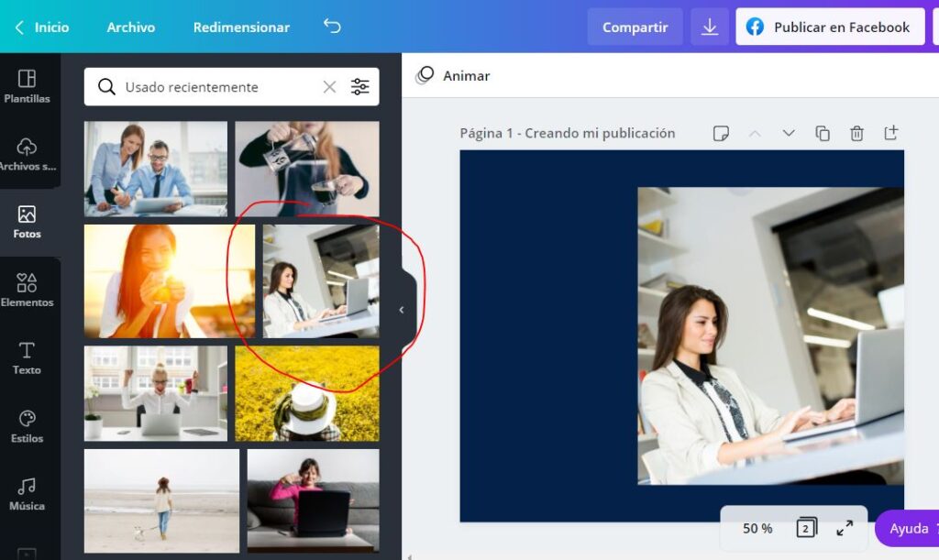Delete page trash icon
This screenshot has width=939, height=560.
(856, 133)
